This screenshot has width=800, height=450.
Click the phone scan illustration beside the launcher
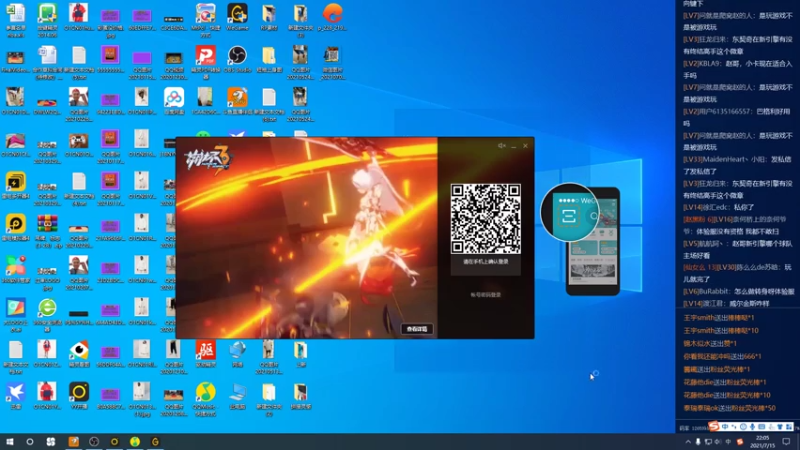pos(581,239)
